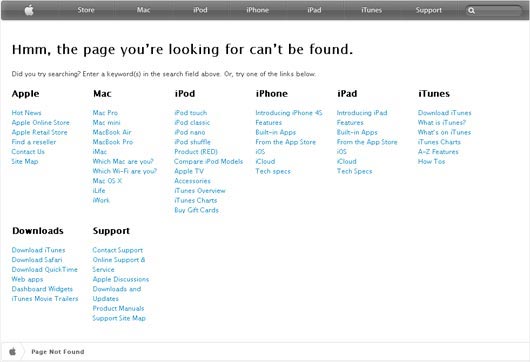Open the Store tab in the navigation bar
This screenshot has width=530, height=362.
click(86, 10)
